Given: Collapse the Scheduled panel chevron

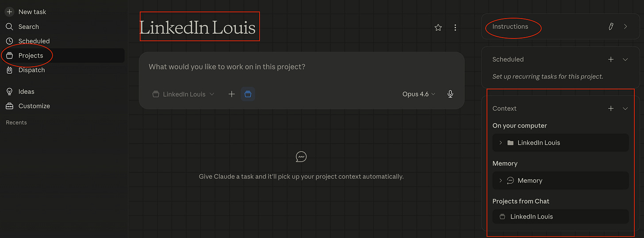Looking at the screenshot, I should click(625, 59).
